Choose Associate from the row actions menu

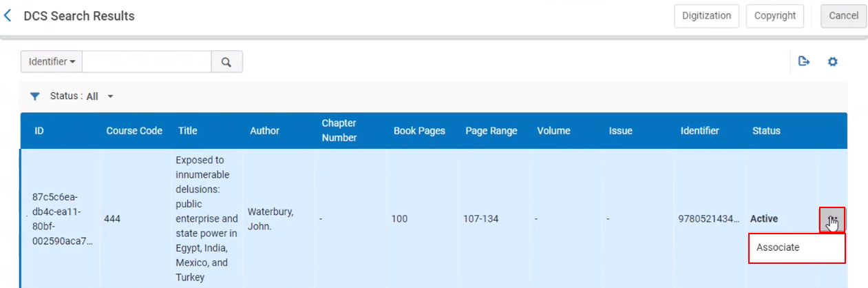click(797, 248)
